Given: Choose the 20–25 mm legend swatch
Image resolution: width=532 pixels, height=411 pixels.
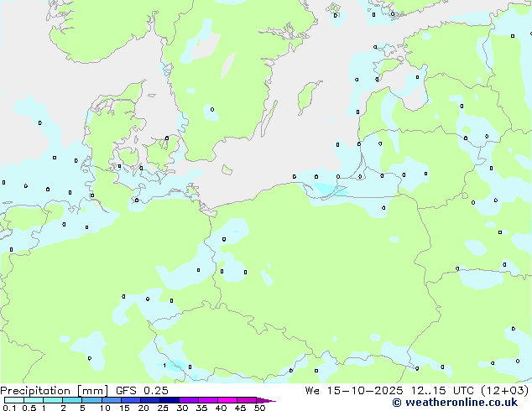Looking at the screenshot, I should click(150, 400).
